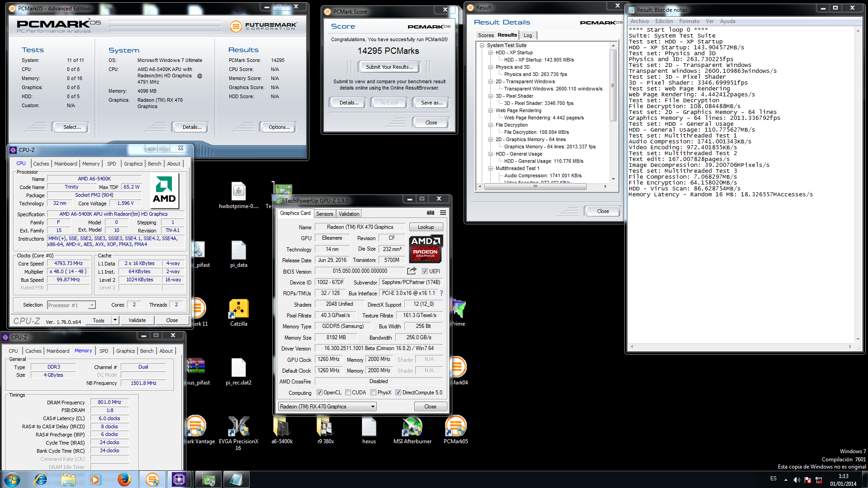Open the Archivo menu in Notepad

(640, 21)
